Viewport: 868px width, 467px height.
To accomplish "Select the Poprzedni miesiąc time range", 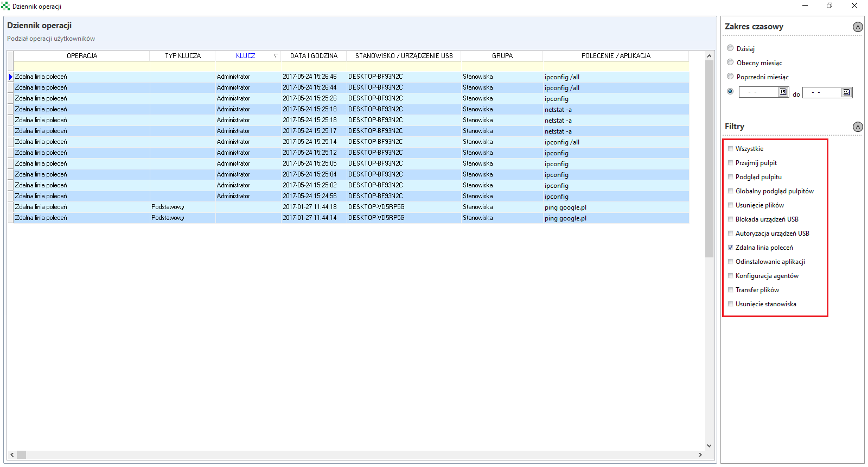I will 730,77.
